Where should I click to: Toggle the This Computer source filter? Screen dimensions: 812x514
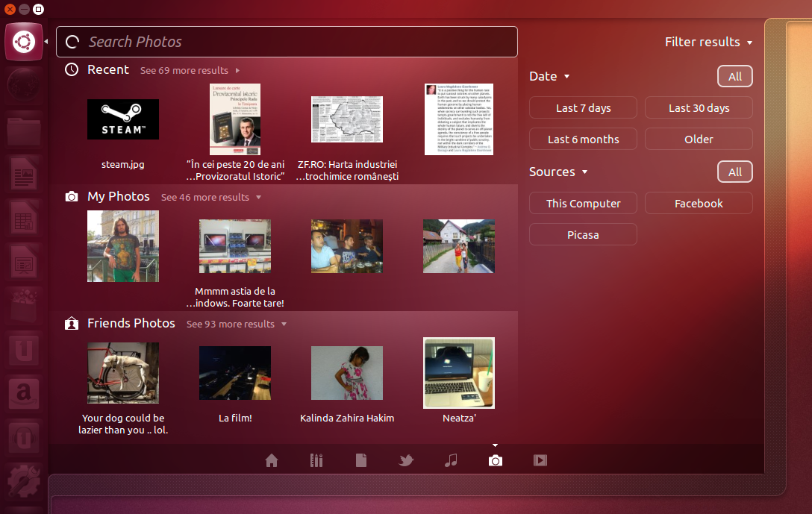pyautogui.click(x=583, y=203)
